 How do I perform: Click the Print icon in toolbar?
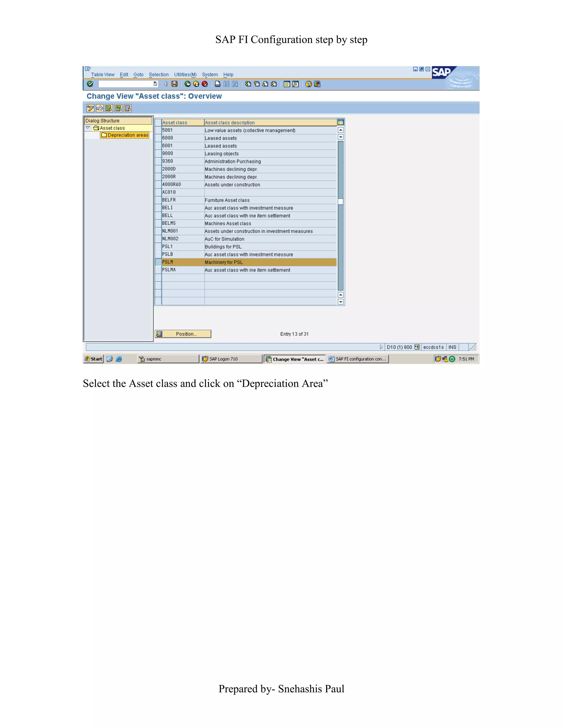tap(217, 84)
